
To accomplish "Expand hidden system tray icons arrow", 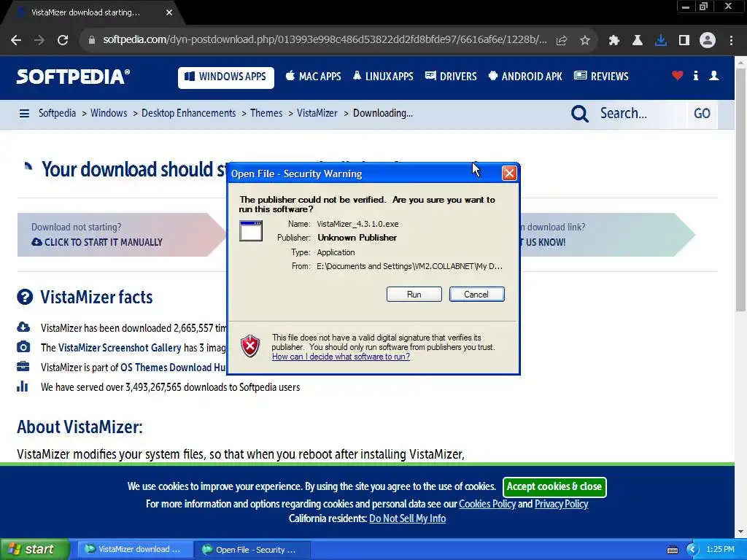I will click(x=692, y=550).
